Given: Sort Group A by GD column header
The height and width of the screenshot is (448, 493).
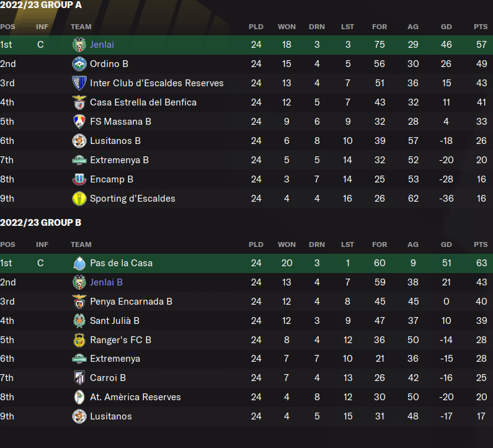Looking at the screenshot, I should (x=446, y=27).
